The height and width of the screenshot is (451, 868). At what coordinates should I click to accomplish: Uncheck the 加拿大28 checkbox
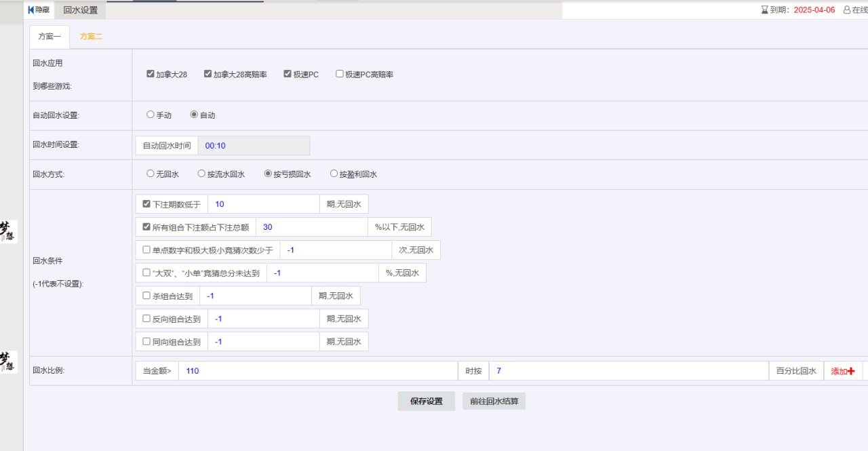[150, 73]
